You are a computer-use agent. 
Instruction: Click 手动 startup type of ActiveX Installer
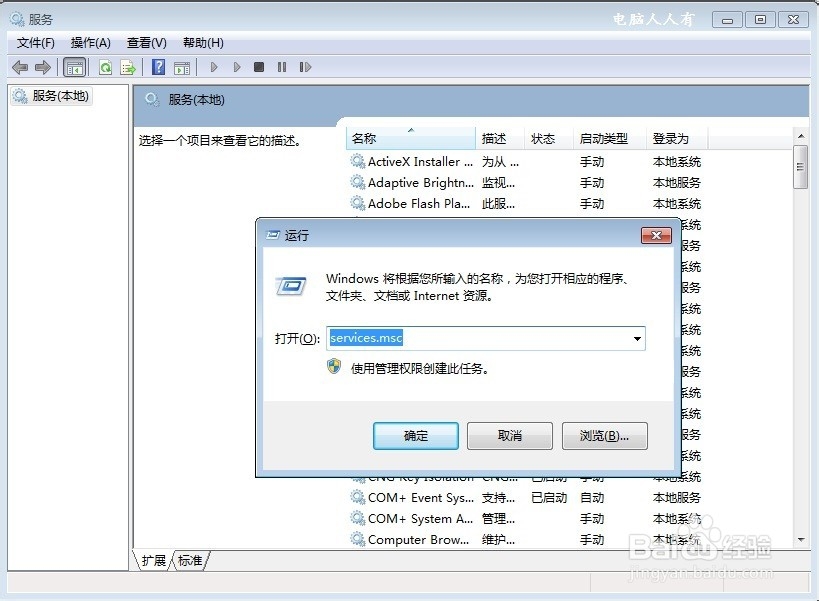[x=592, y=162]
